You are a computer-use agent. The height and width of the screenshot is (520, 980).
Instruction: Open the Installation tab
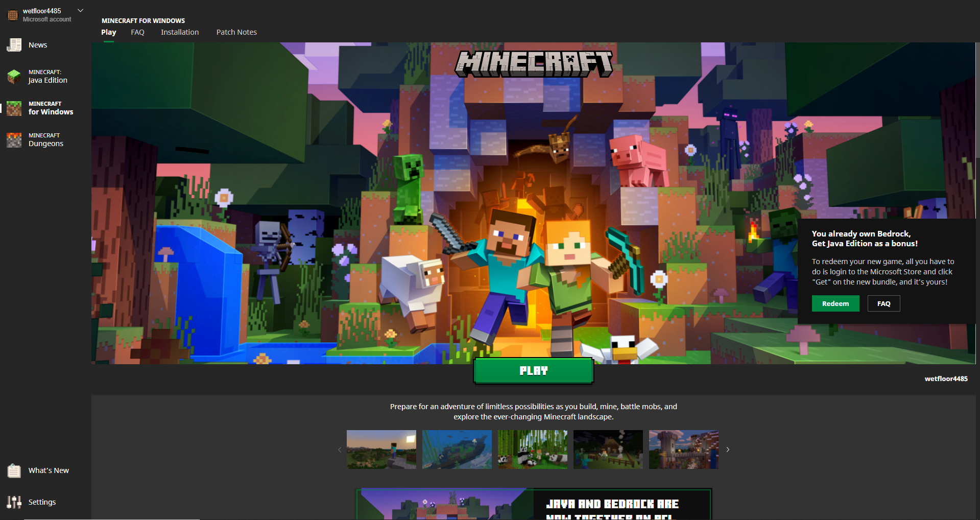click(180, 32)
